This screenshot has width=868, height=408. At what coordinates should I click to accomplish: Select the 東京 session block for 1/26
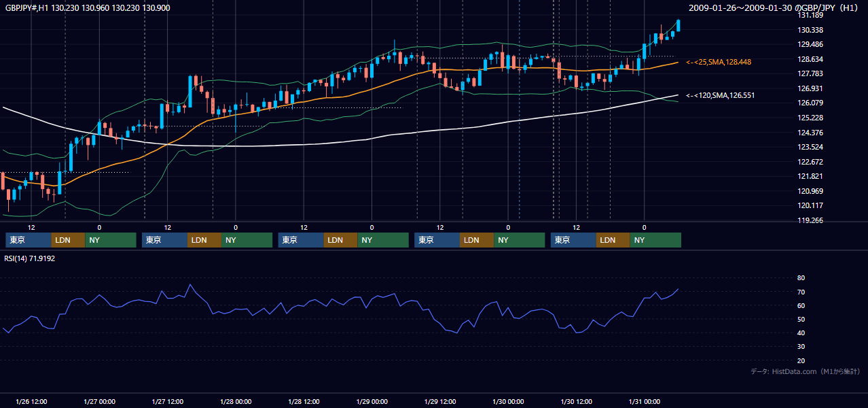tap(28, 240)
